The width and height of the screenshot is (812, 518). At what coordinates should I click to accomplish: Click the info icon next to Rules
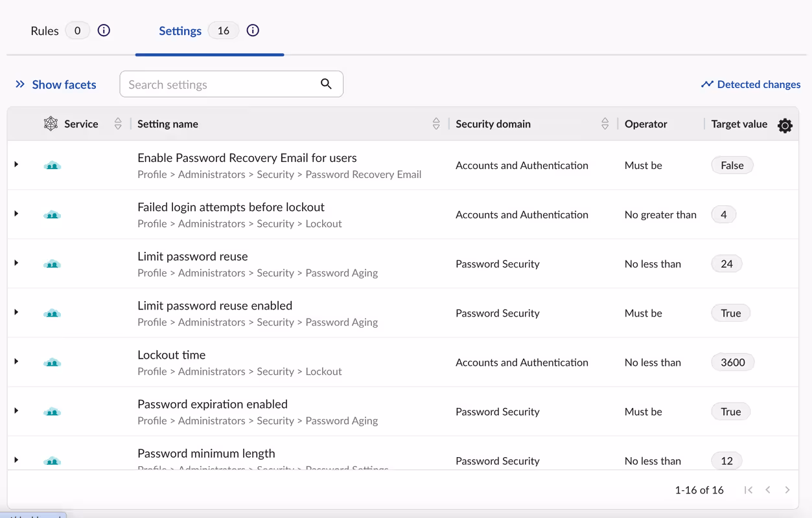(x=104, y=30)
